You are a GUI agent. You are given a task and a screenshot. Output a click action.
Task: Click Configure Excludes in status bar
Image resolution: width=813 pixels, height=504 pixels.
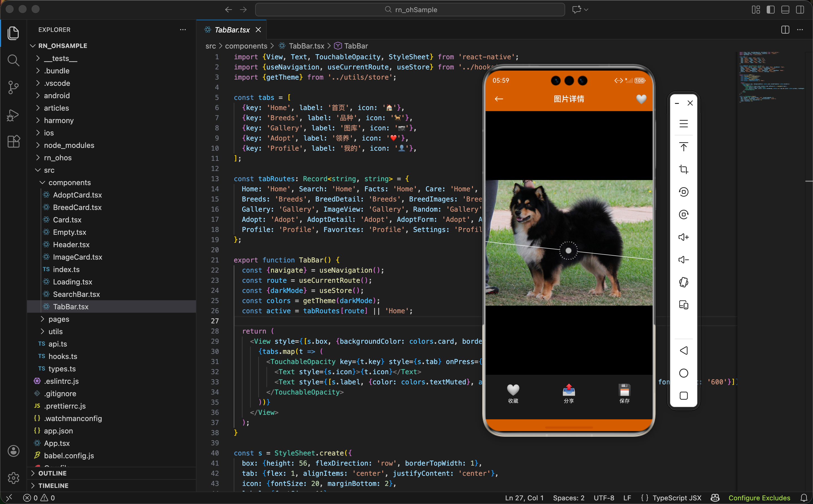coord(759,498)
